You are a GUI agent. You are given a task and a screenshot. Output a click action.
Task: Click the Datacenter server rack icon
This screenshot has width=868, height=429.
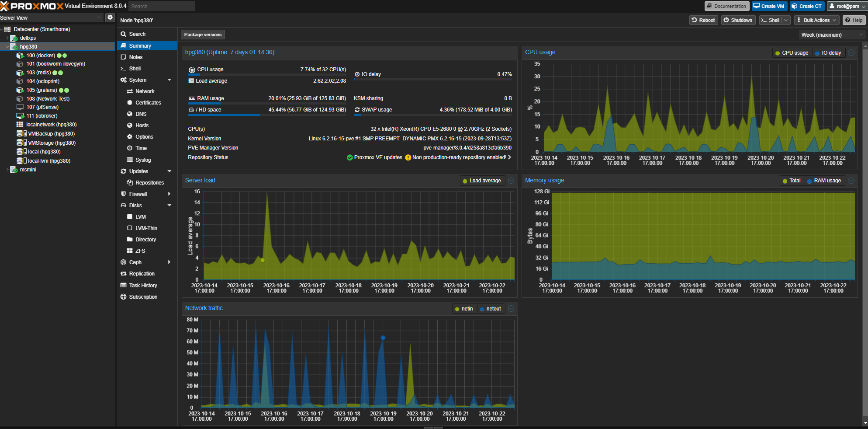7,29
